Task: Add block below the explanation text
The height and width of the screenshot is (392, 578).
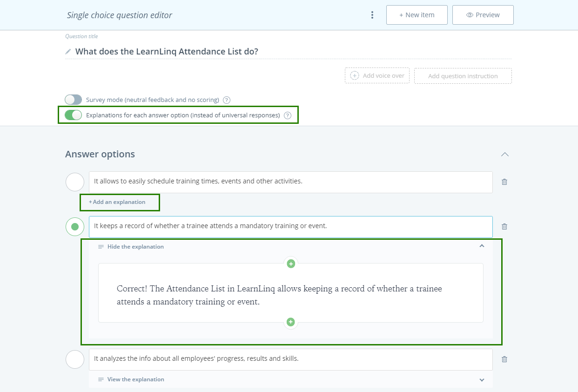Action: coord(291,322)
